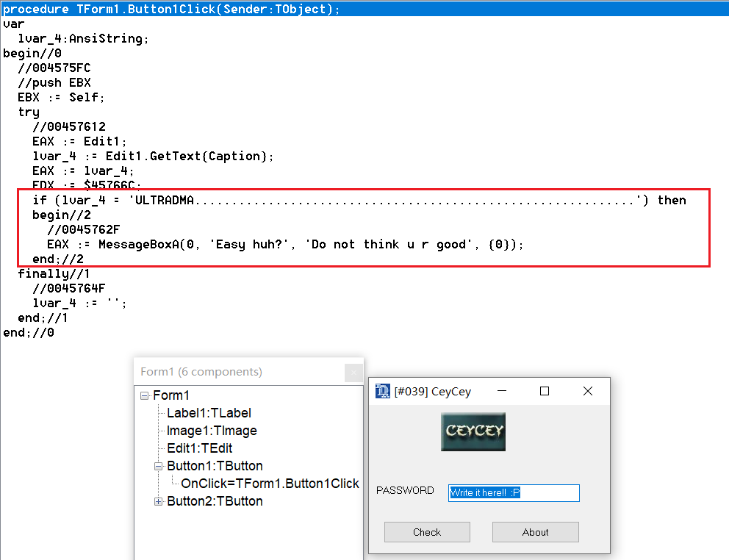
Task: Select the Button2:TButton tree item
Action: click(215, 501)
